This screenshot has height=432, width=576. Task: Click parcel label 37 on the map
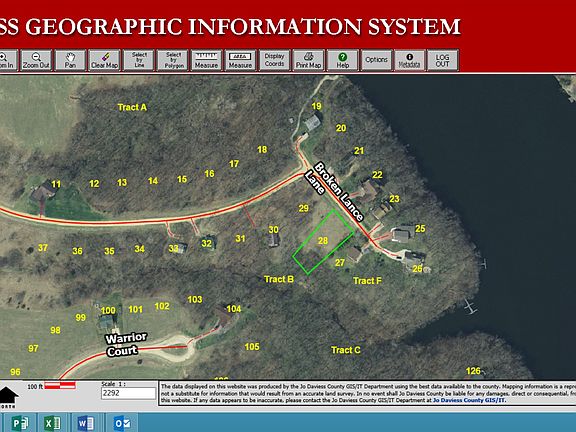pos(43,248)
